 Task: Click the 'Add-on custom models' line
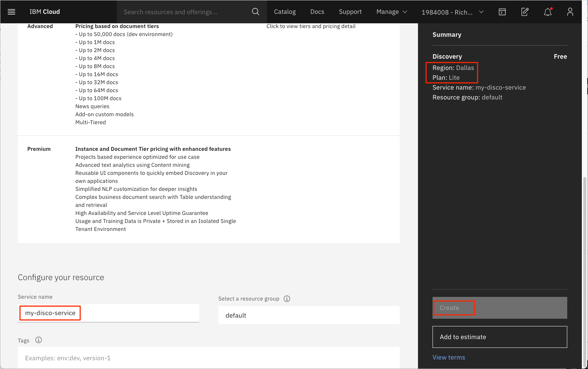(x=104, y=114)
